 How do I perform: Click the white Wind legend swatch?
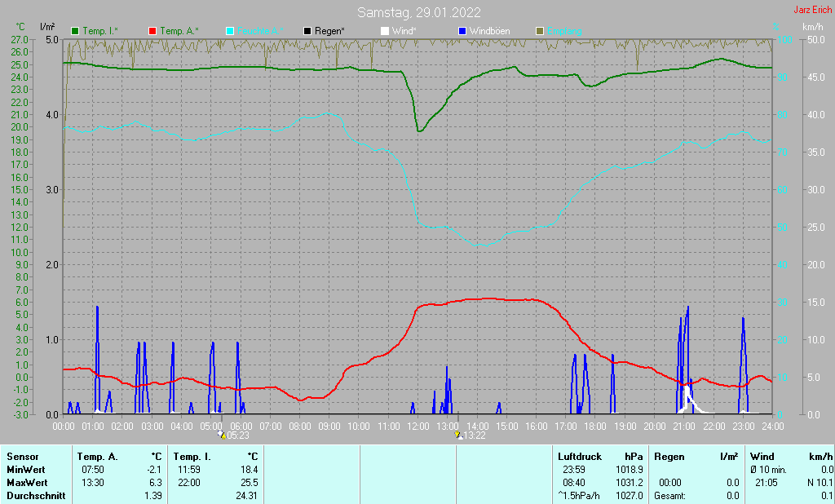tap(385, 31)
